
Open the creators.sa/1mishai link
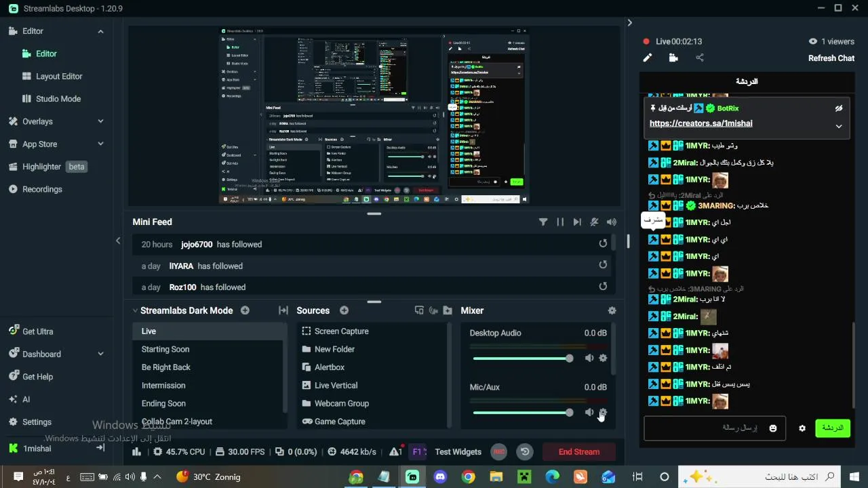tap(701, 123)
